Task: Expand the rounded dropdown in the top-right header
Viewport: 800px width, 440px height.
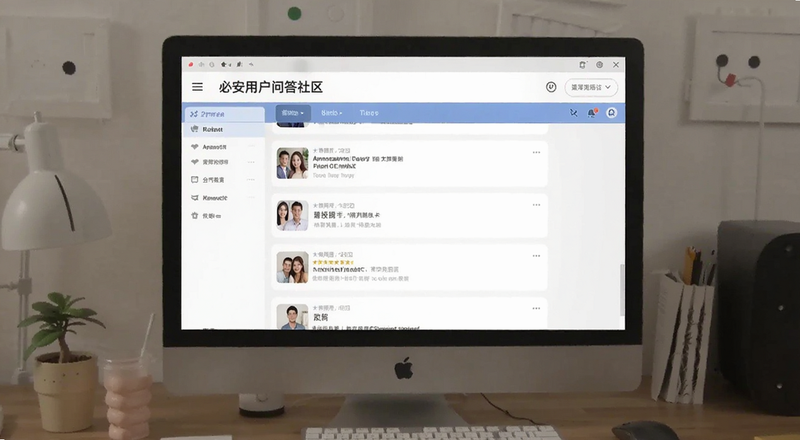Action: coord(591,87)
